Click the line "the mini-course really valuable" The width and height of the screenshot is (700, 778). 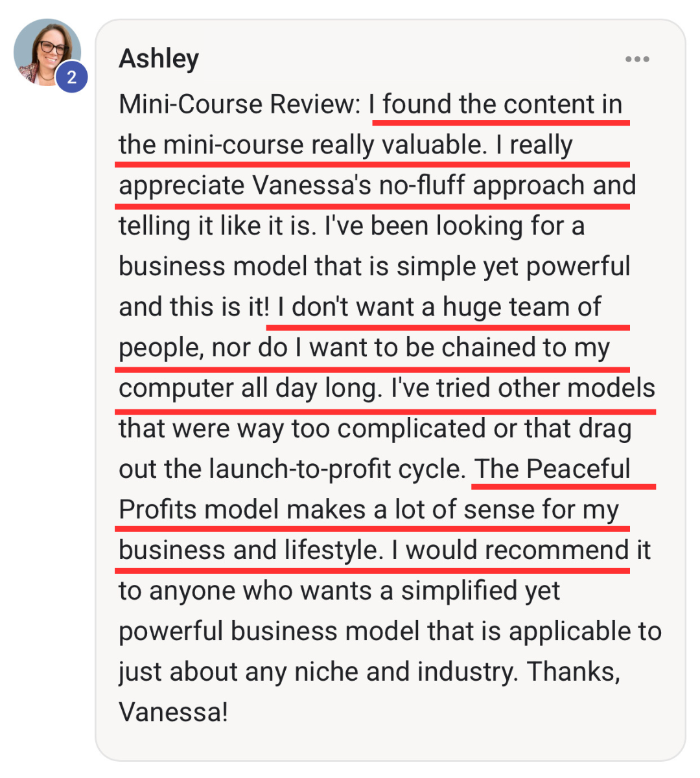pyautogui.click(x=302, y=145)
